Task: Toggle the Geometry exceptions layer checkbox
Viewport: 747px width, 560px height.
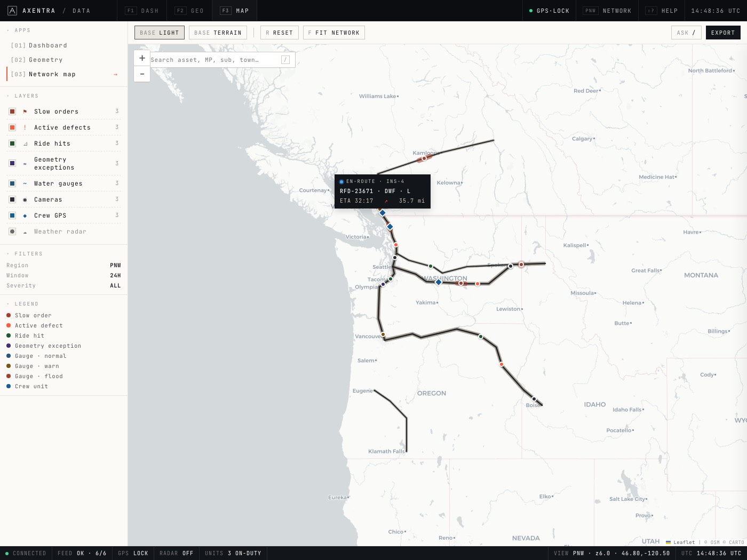Action: pos(12,163)
